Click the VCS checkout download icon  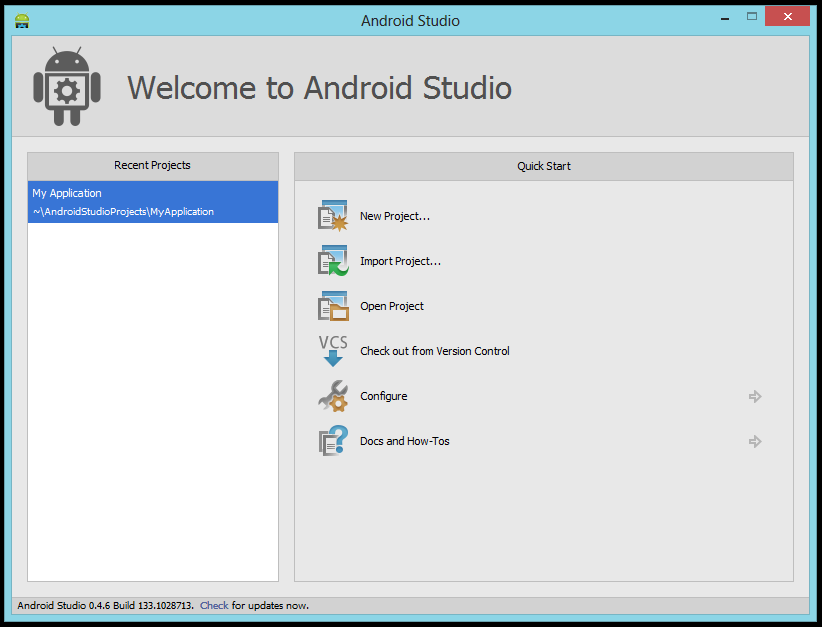pos(333,351)
